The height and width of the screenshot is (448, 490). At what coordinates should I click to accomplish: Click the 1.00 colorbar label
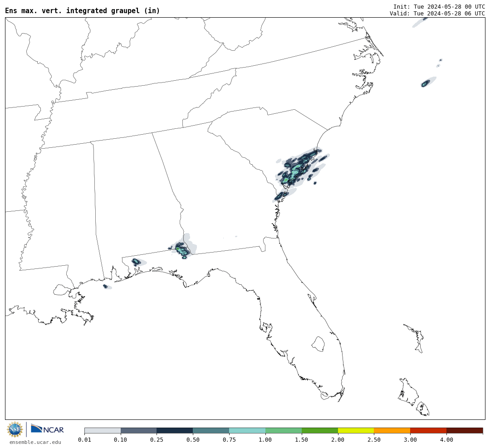pos(265,440)
